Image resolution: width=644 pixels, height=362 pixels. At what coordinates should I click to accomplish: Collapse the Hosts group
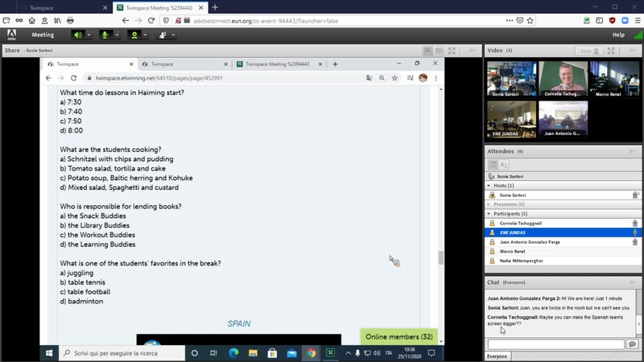489,186
